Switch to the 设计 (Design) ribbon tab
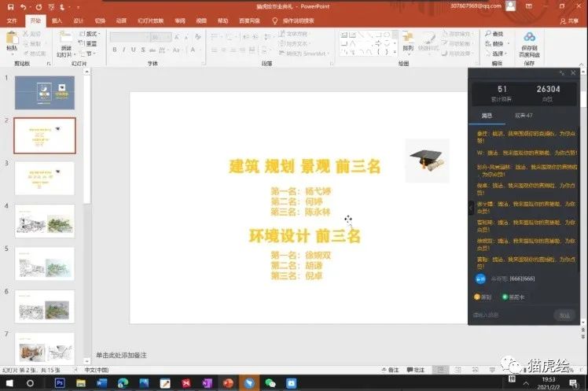 coord(78,20)
